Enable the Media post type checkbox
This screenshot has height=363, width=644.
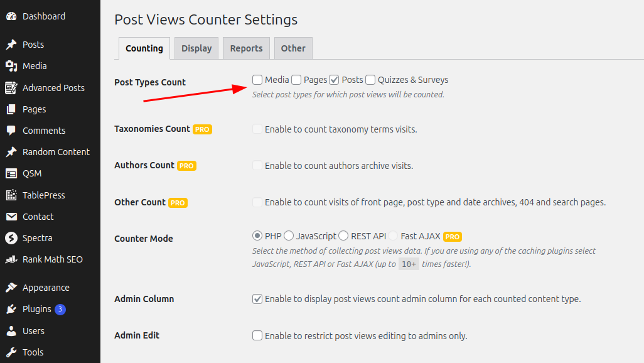[x=257, y=80]
